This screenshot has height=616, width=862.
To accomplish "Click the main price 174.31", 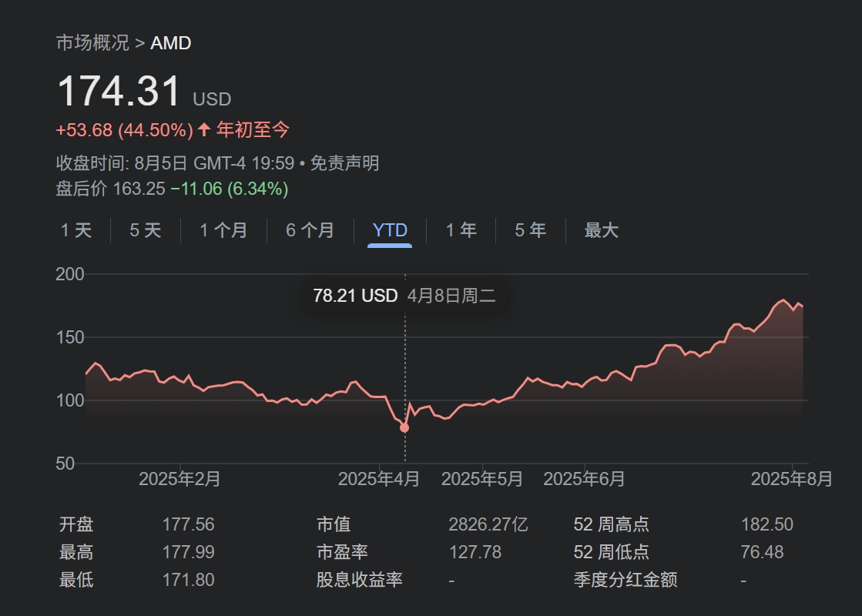I will 119,92.
